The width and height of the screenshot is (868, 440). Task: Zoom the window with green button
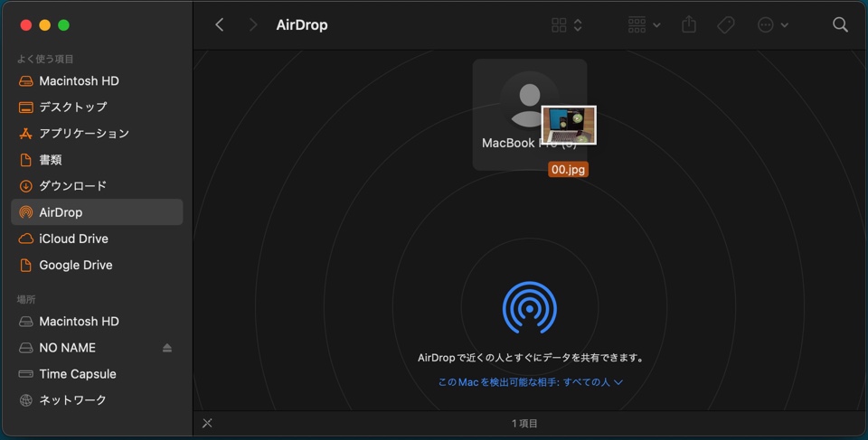point(63,25)
